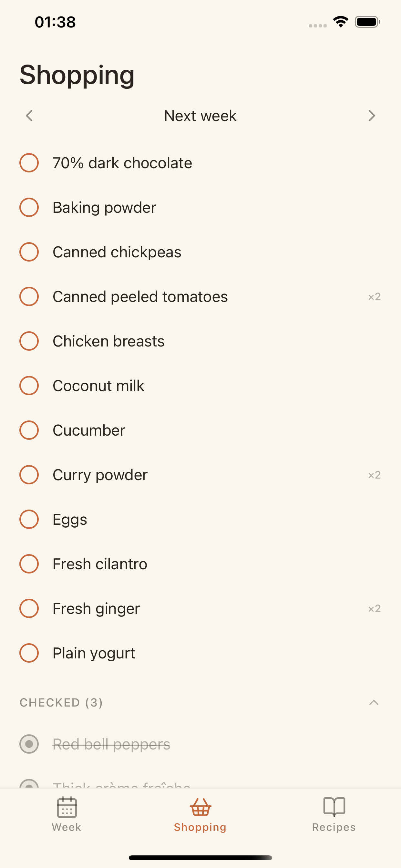Screen dimensions: 401x868
Task: Tap the Shopping basket icon
Action: (x=200, y=807)
